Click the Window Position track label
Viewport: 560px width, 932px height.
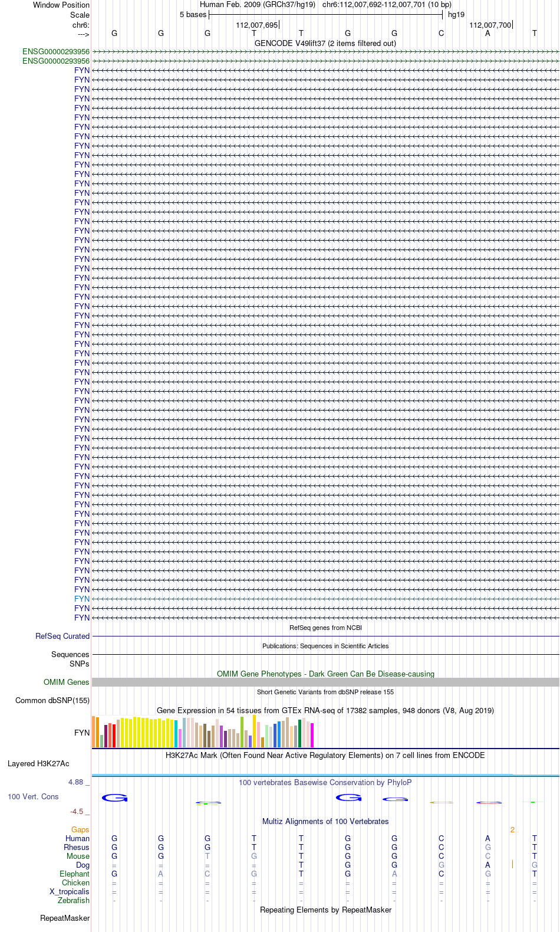pyautogui.click(x=61, y=5)
